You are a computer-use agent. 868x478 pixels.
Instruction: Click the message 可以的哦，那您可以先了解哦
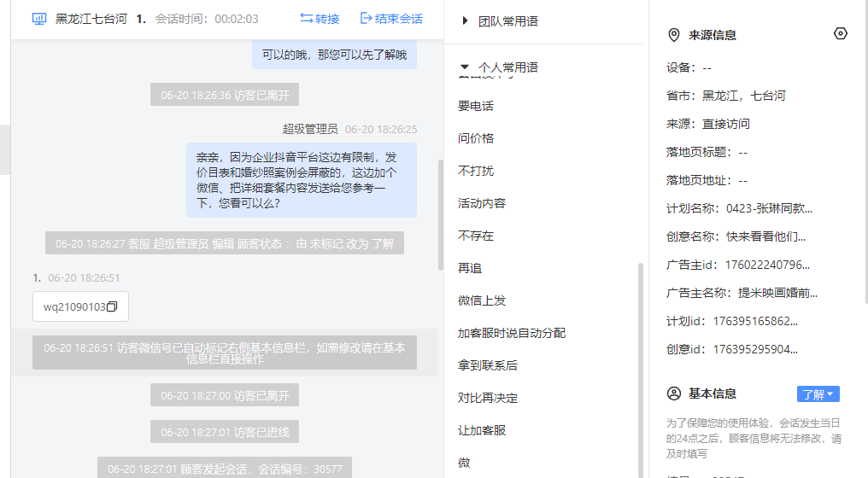[x=334, y=55]
